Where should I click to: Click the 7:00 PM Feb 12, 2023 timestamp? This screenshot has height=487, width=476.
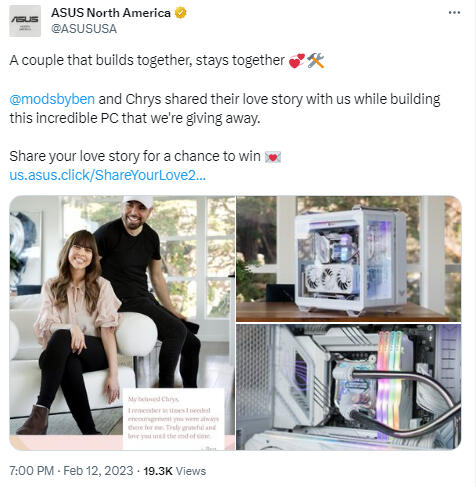71,471
